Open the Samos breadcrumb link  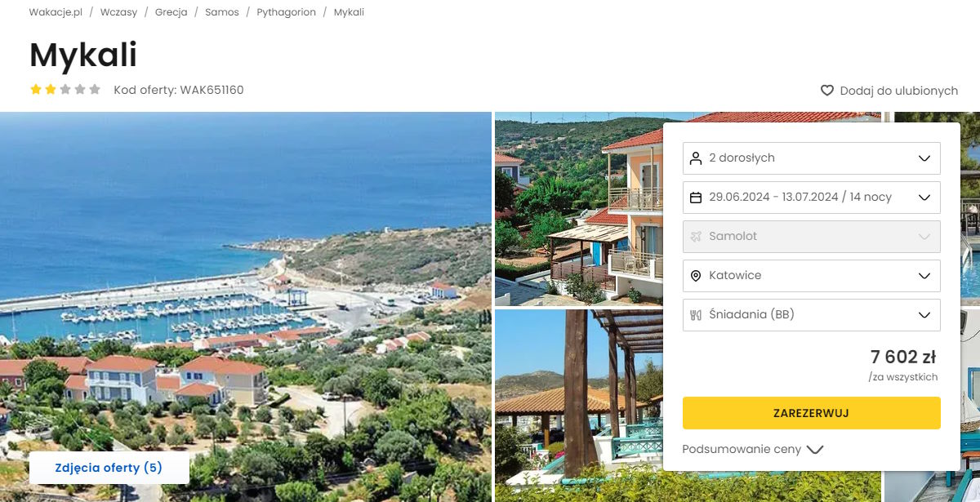[222, 12]
